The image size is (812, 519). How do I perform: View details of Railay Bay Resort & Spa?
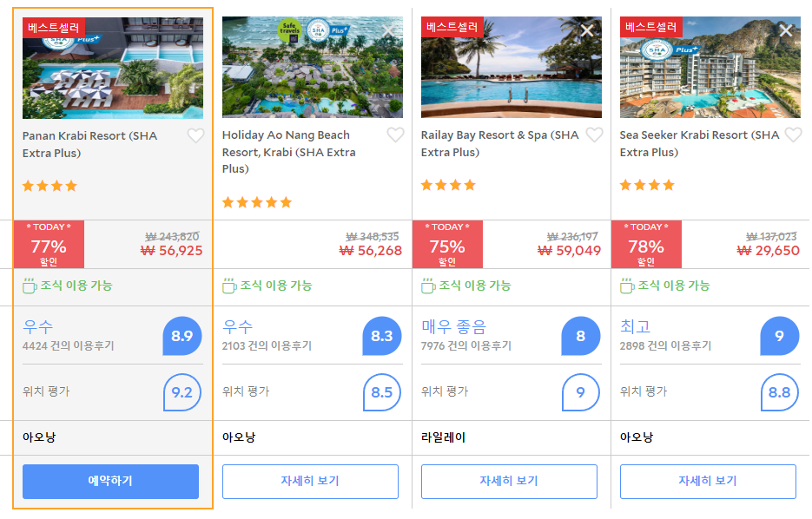509,481
